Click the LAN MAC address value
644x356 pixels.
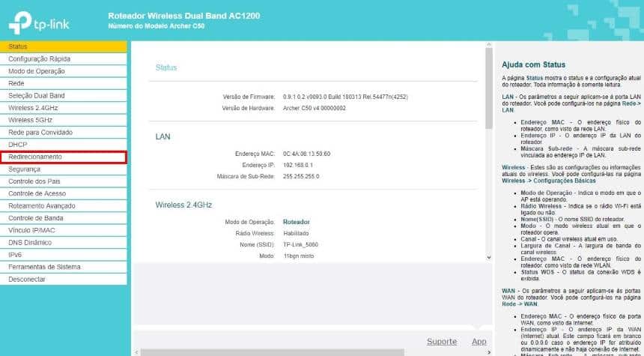coord(306,154)
